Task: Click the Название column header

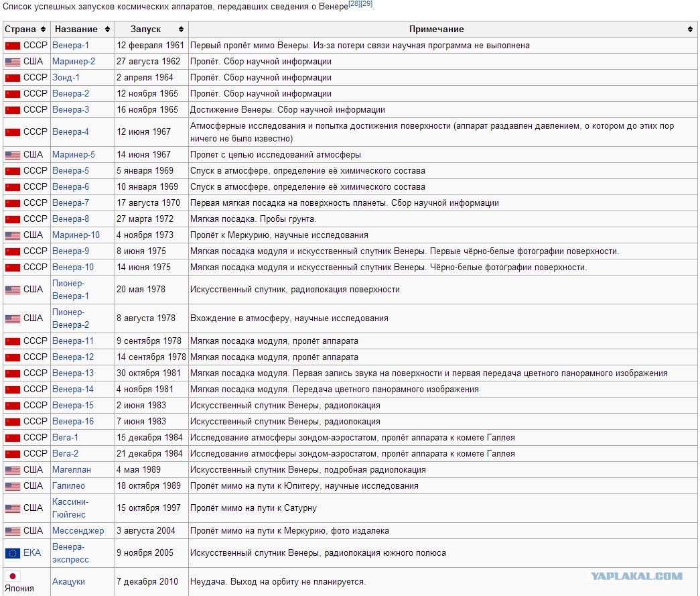Action: pyautogui.click(x=82, y=29)
